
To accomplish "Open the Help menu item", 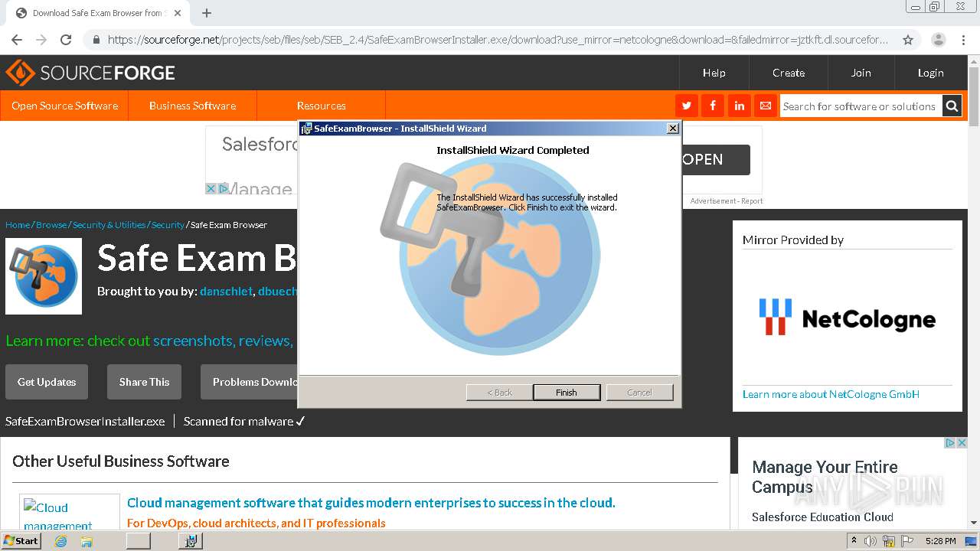I will tap(714, 73).
